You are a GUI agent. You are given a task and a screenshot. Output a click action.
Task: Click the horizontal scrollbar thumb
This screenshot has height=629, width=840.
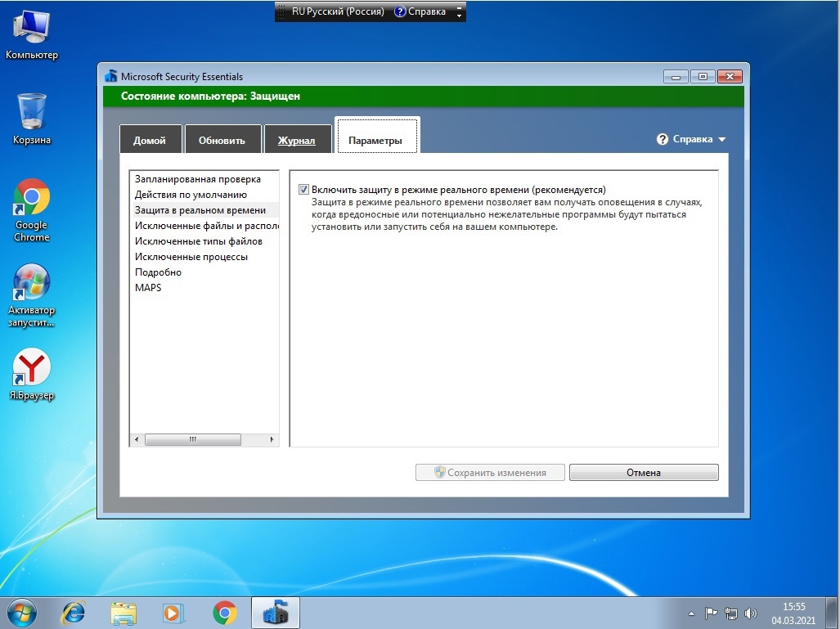193,439
